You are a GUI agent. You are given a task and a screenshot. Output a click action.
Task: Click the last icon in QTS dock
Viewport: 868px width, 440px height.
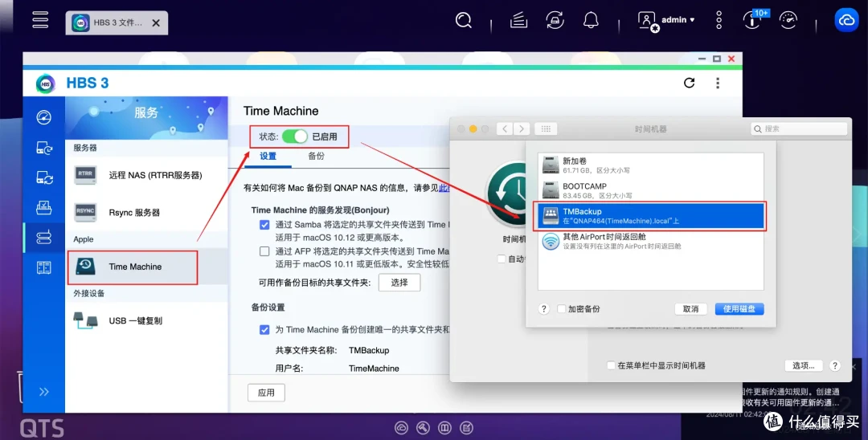(466, 427)
